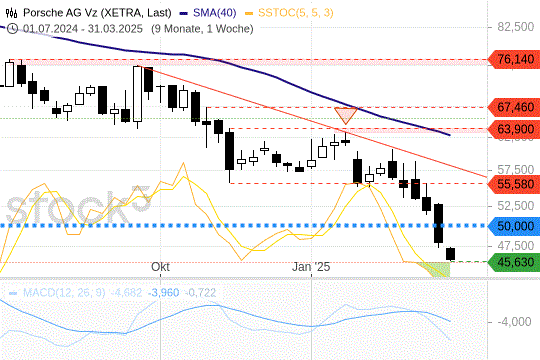Click the 01.07.2024 - 31.03.2025 date range
Viewport: 540px width, 360px height.
pos(83,29)
